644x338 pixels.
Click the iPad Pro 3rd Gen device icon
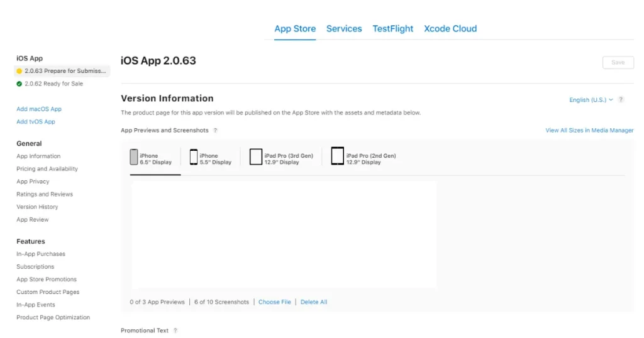tap(255, 157)
